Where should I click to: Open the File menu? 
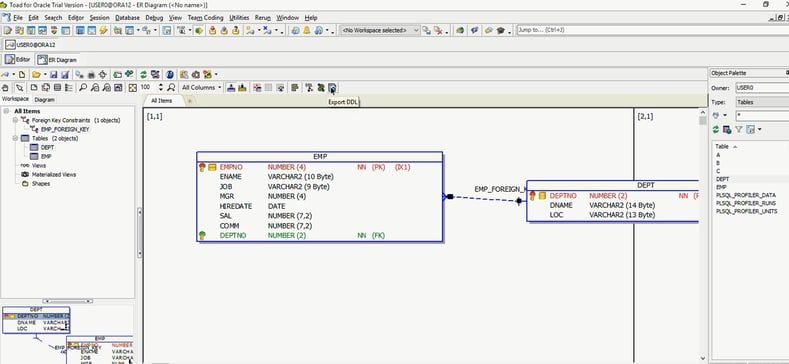(x=18, y=18)
